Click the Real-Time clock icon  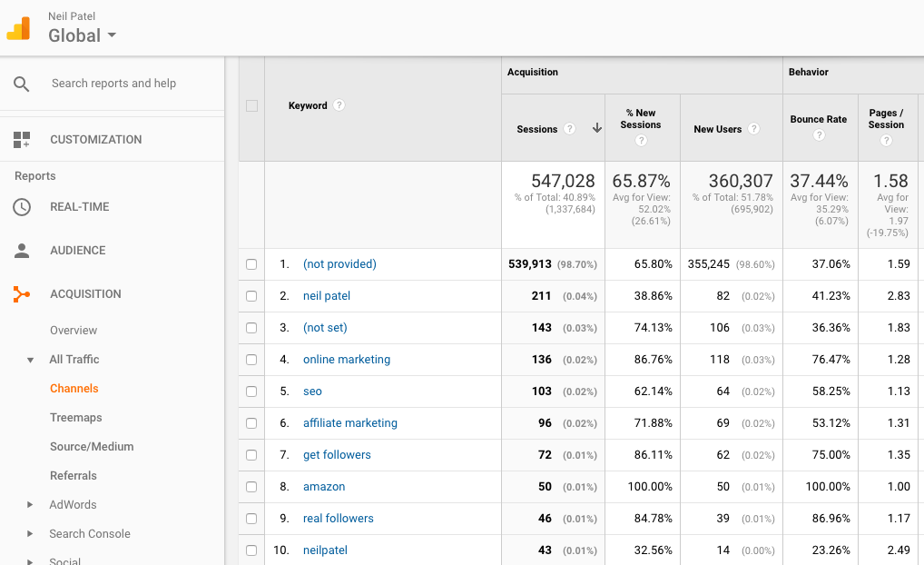(21, 206)
